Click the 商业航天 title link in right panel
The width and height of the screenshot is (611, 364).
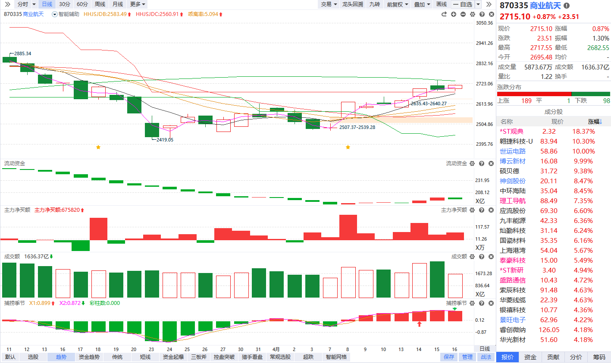point(545,6)
